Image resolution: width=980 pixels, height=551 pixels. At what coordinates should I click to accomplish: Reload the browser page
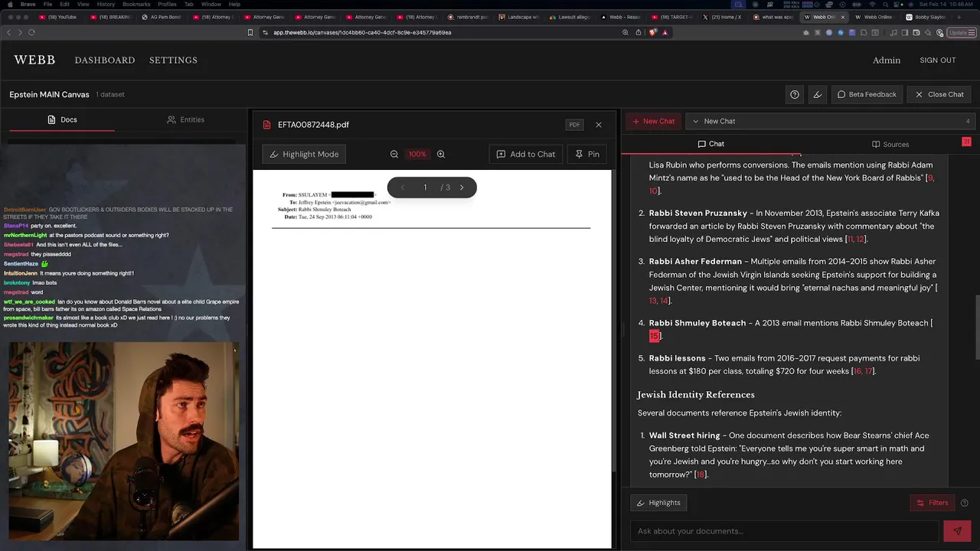(31, 32)
